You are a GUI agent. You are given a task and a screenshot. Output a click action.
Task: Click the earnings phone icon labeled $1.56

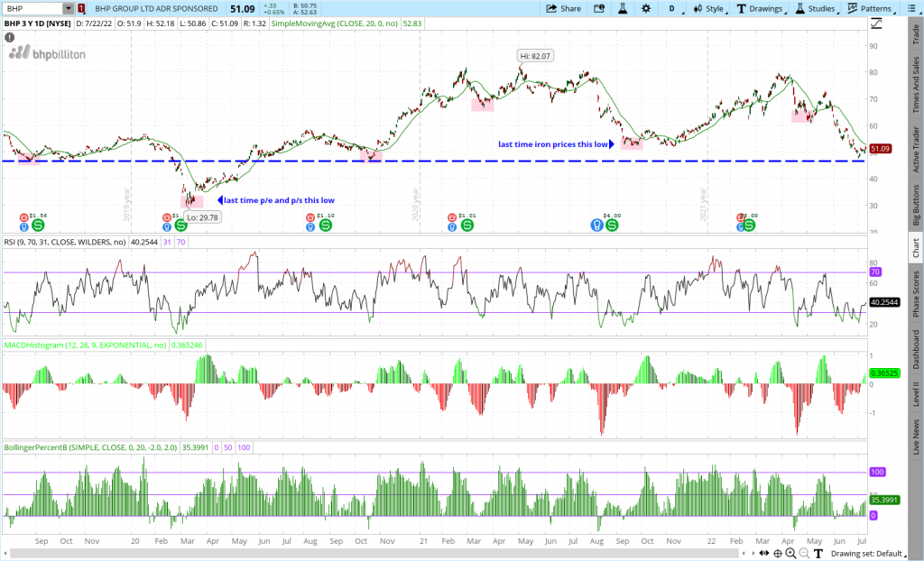click(23, 216)
